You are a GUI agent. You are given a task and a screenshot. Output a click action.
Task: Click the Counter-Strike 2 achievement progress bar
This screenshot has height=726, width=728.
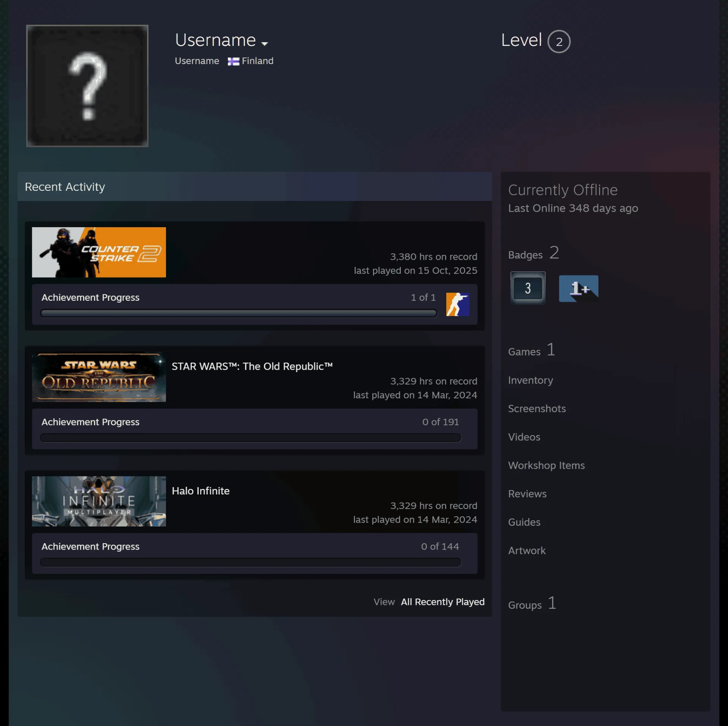(x=239, y=313)
